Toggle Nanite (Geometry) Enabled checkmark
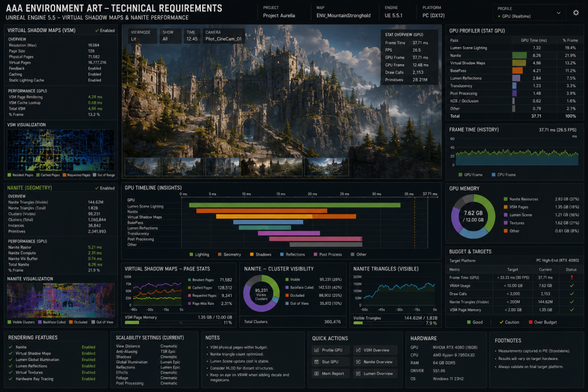588x392 pixels. 96,188
